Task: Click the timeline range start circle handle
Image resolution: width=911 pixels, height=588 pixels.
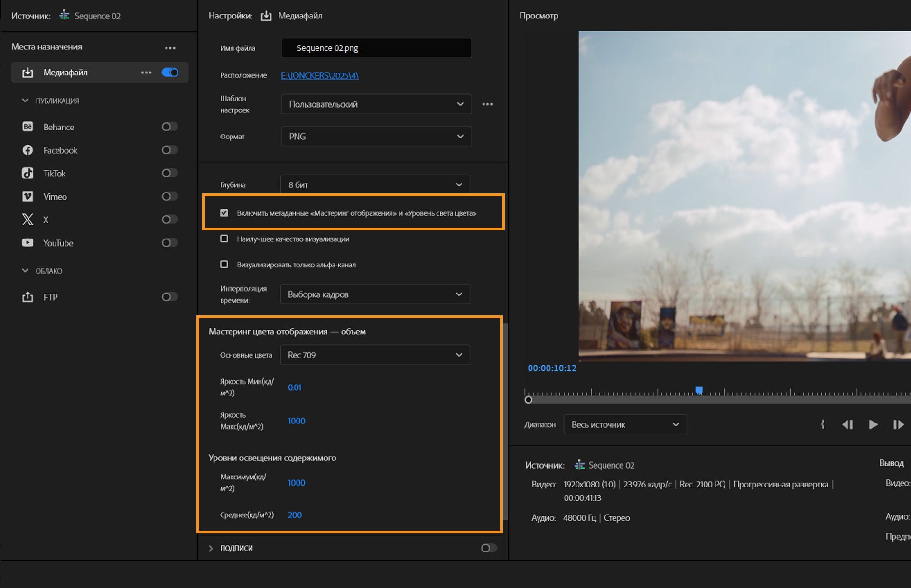Action: click(529, 400)
